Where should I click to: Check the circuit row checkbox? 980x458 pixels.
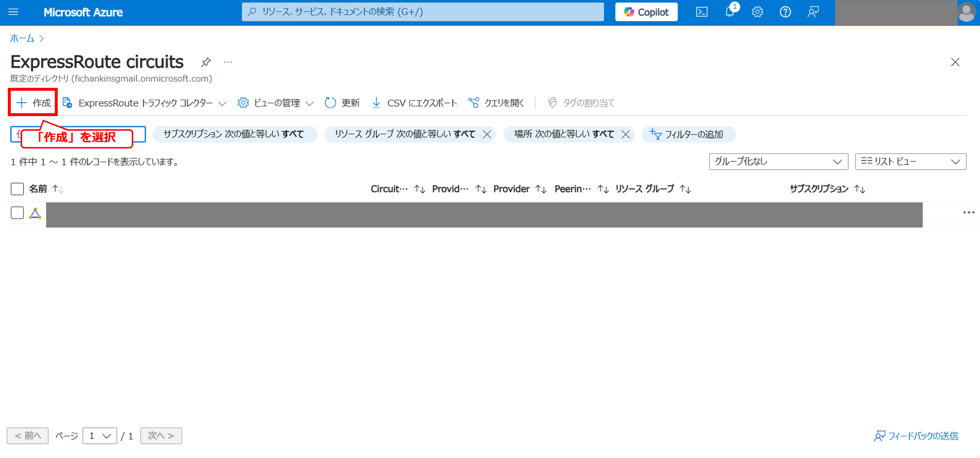tap(17, 213)
